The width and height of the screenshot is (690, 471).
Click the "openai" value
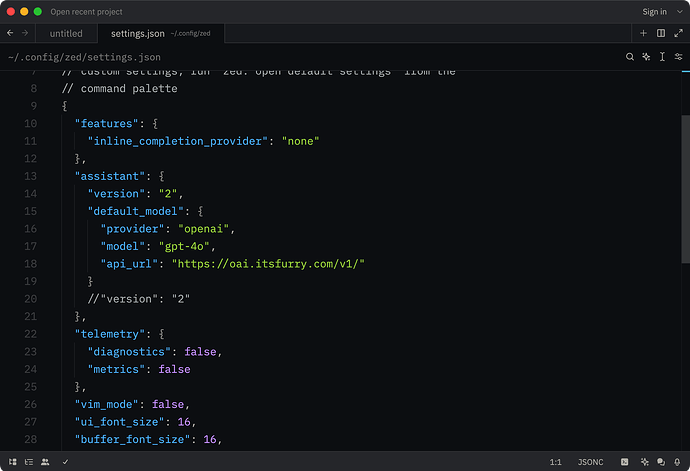point(203,229)
